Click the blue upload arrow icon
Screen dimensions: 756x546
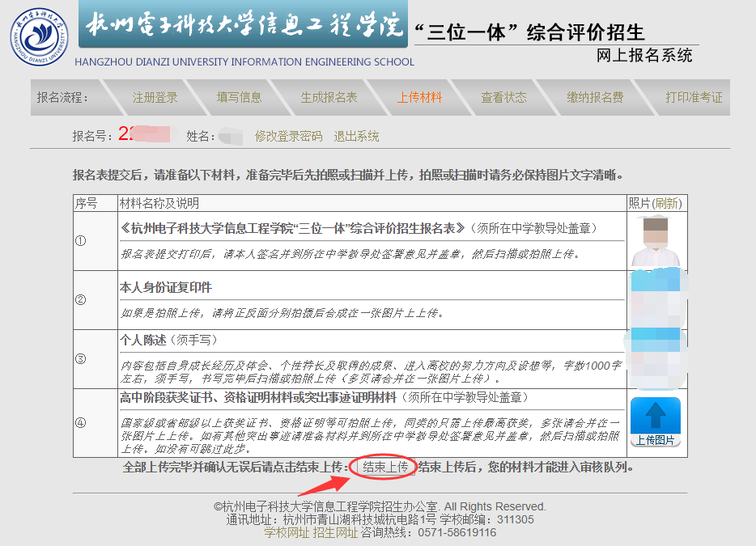point(656,416)
